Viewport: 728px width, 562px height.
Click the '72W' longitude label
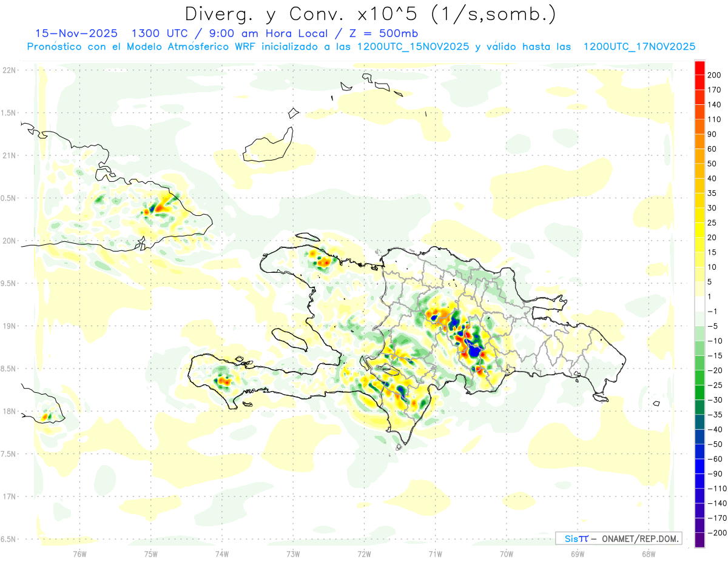pyautogui.click(x=364, y=554)
